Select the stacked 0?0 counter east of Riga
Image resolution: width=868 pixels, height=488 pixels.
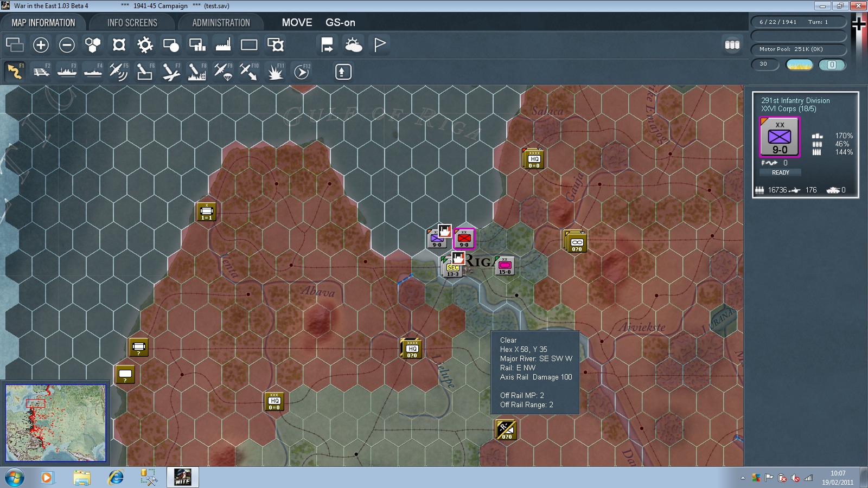pyautogui.click(x=576, y=242)
